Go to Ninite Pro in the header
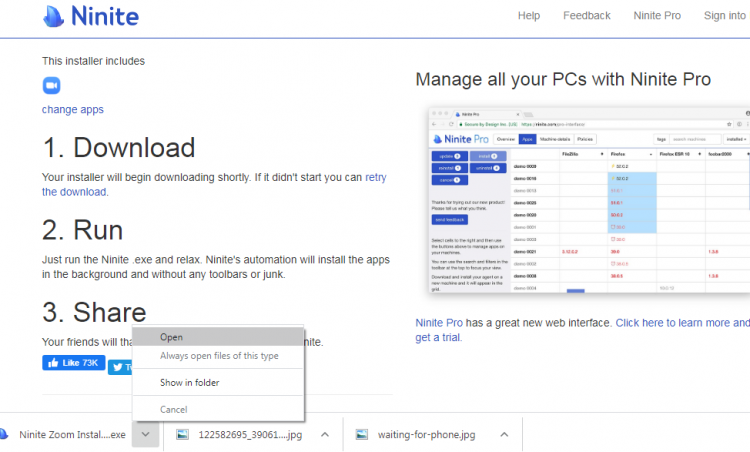The width and height of the screenshot is (750, 452). coord(657,16)
